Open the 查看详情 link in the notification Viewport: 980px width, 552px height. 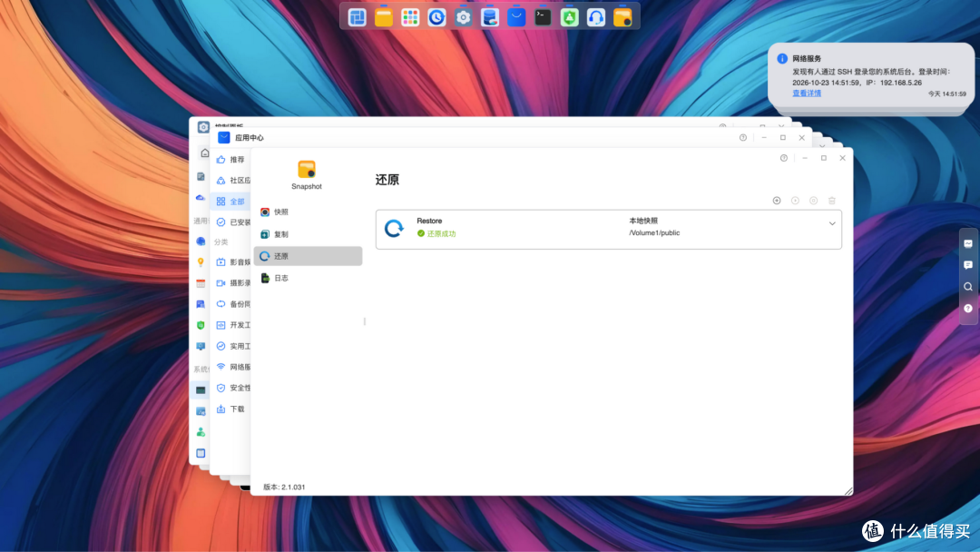[x=807, y=94]
